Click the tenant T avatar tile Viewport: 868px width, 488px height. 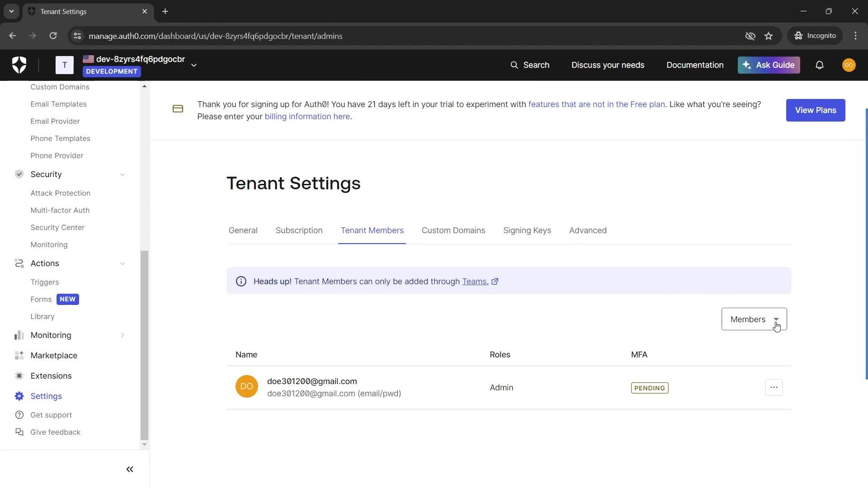tap(65, 65)
